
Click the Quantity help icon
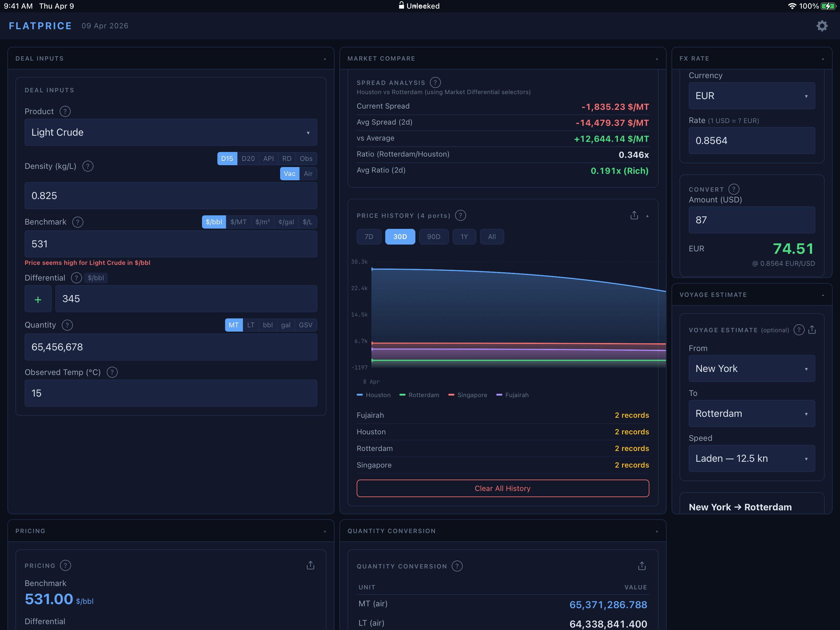[67, 325]
